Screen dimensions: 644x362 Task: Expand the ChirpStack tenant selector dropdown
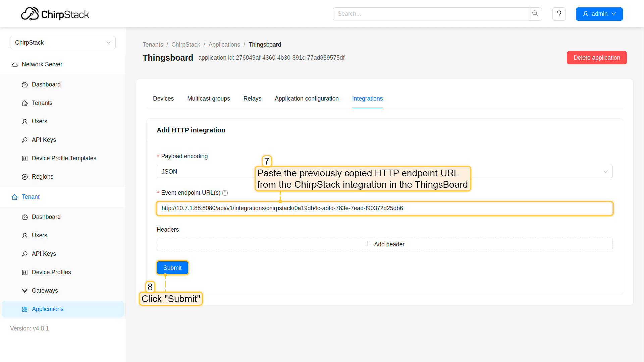(x=63, y=43)
